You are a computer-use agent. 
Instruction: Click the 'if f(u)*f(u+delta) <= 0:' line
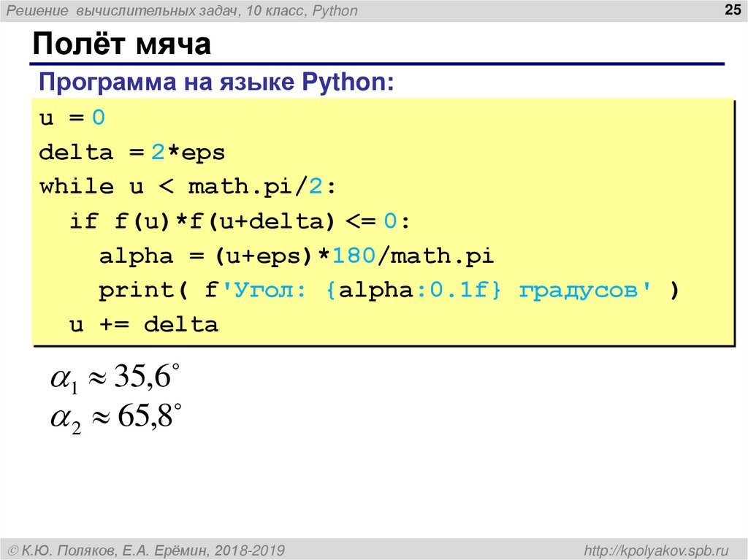pyautogui.click(x=240, y=221)
